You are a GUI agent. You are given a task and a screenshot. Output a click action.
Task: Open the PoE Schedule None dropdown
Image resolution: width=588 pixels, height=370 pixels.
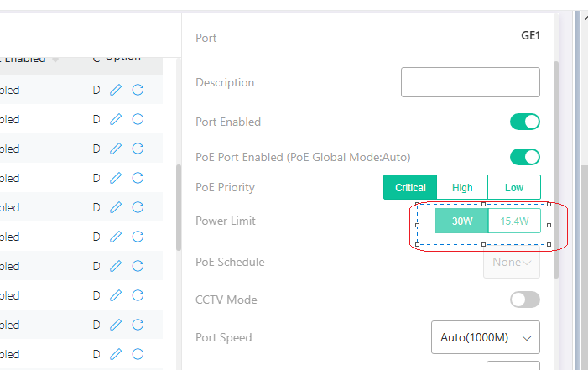(512, 263)
